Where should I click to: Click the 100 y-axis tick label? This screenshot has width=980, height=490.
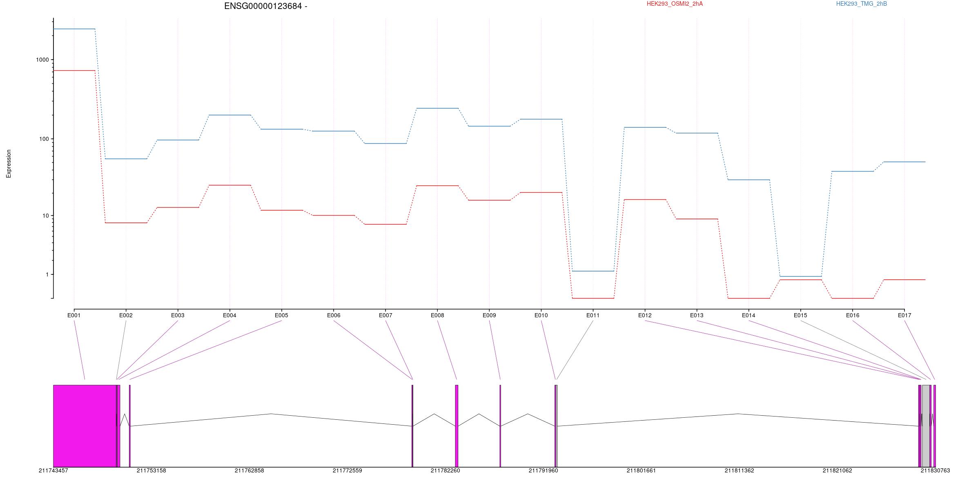click(44, 139)
